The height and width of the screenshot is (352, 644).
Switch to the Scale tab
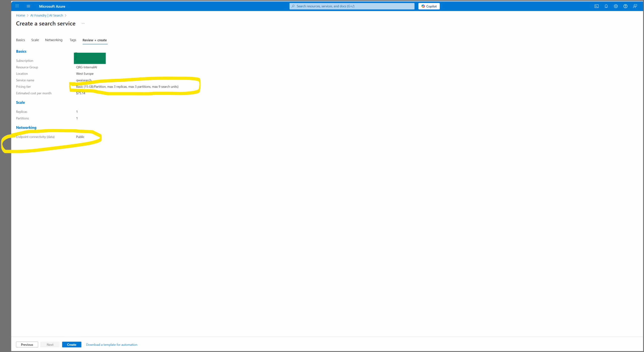pos(35,40)
